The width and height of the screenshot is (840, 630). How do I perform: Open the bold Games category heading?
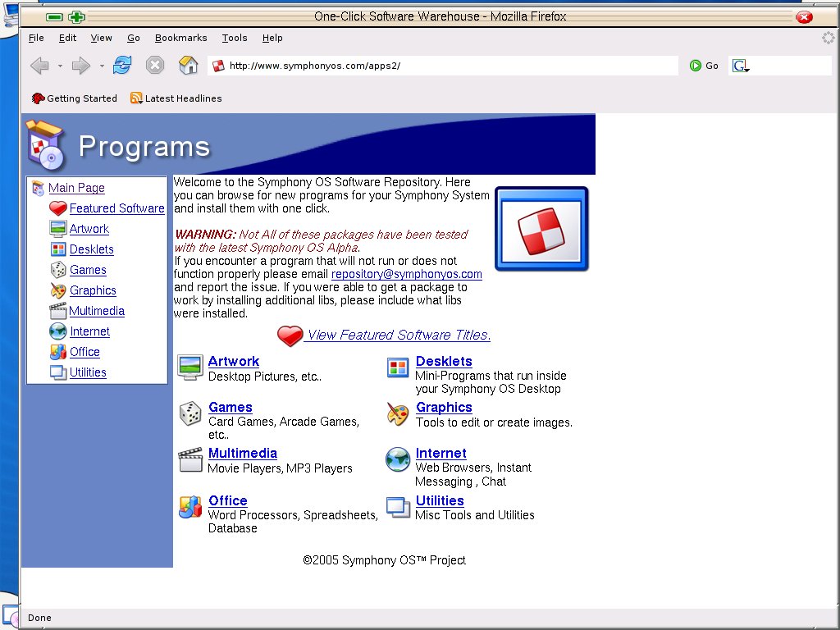(231, 408)
